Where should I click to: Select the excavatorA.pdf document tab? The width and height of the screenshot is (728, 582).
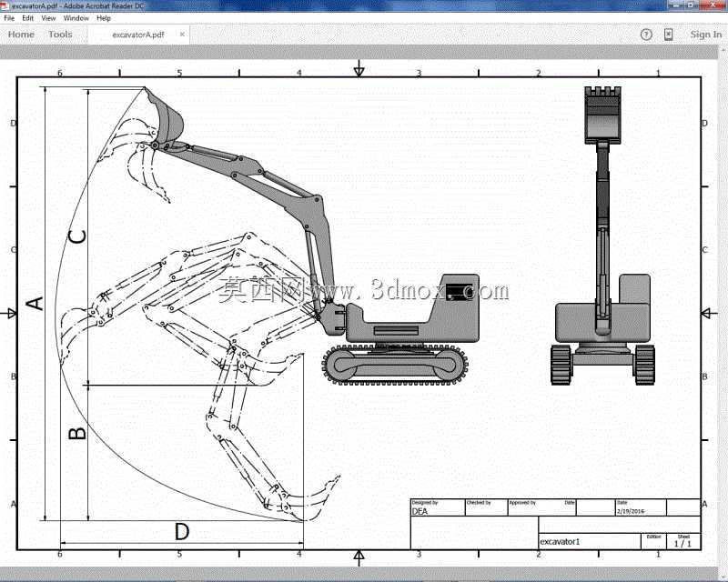(x=138, y=35)
